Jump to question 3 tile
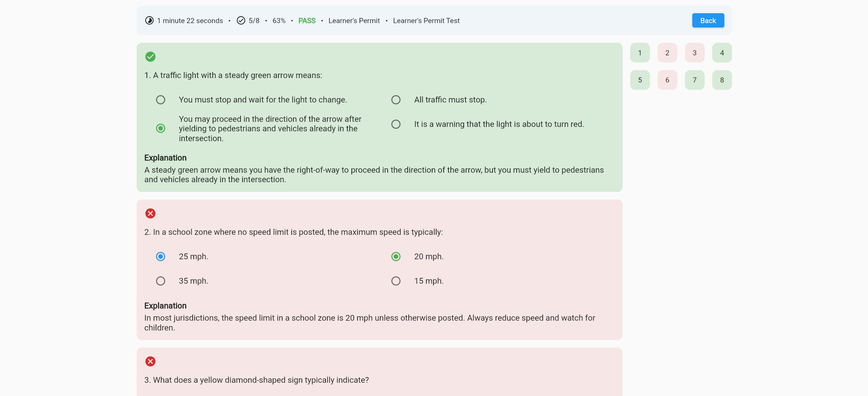The image size is (868, 396). point(694,53)
